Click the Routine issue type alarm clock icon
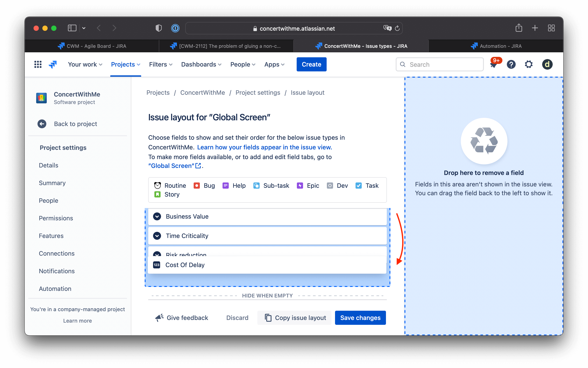The image size is (588, 368). [x=158, y=186]
